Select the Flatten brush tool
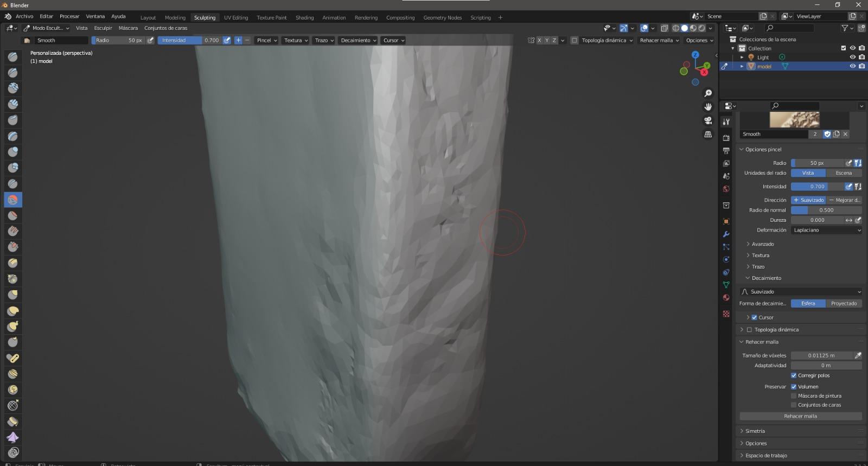 (x=13, y=215)
